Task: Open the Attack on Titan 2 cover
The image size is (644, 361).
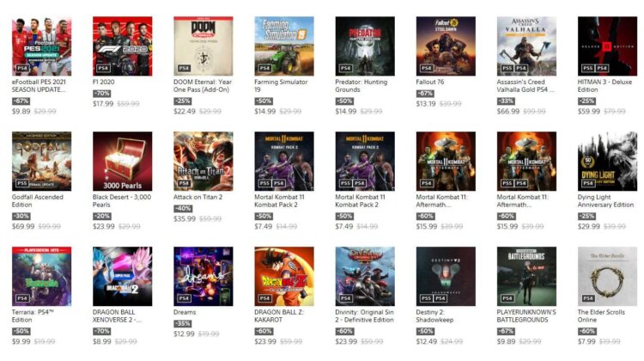Action: [204, 162]
